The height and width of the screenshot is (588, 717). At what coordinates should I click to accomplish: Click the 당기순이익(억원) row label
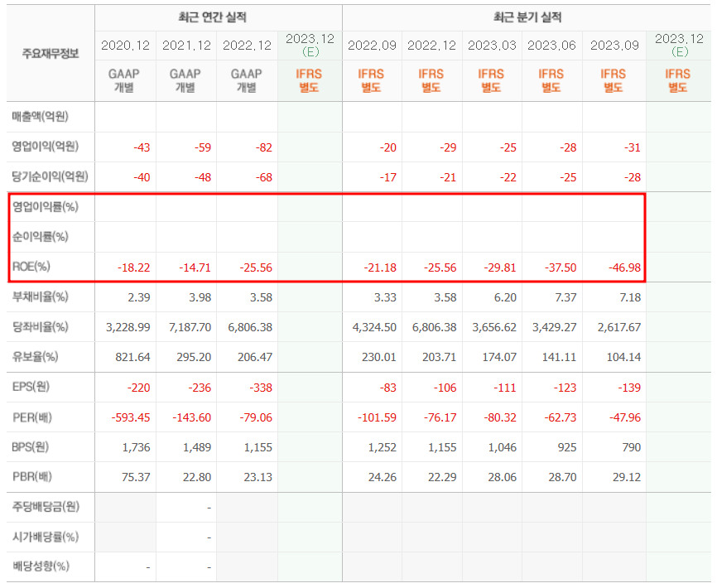(x=50, y=176)
